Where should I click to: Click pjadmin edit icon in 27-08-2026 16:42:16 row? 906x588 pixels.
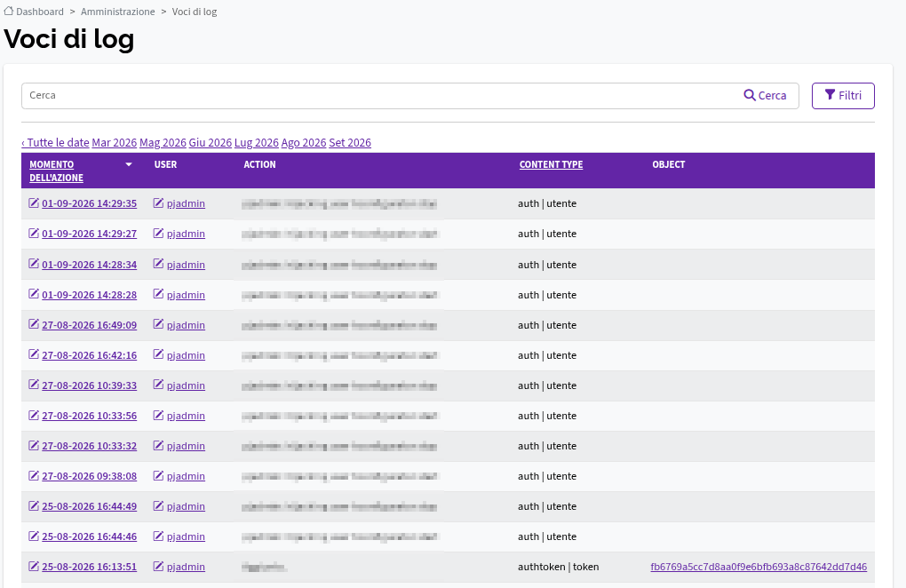point(158,354)
